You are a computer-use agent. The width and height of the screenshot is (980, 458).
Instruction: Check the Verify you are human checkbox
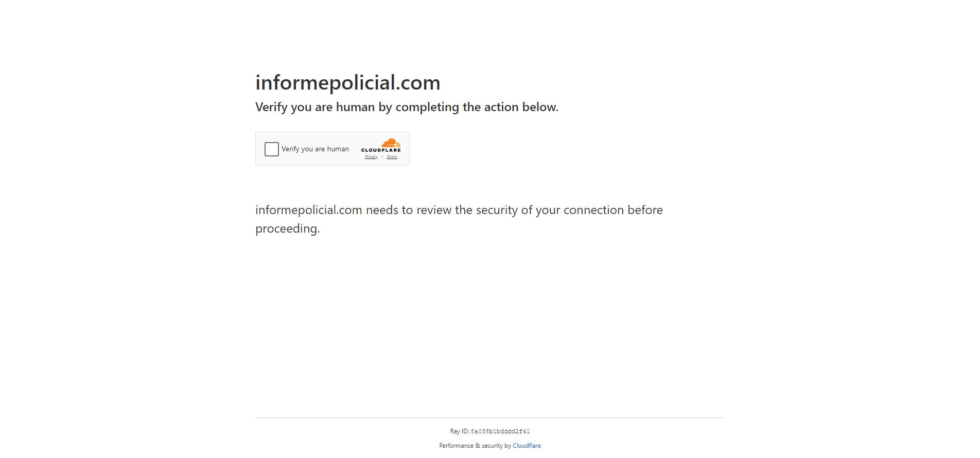click(271, 149)
